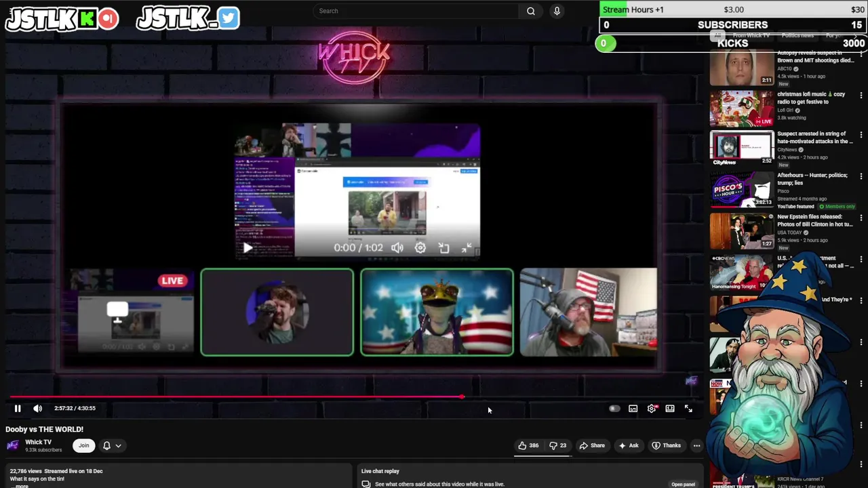Open the CityNews suspect arrested thumbnail
The image size is (868, 488).
tap(741, 148)
